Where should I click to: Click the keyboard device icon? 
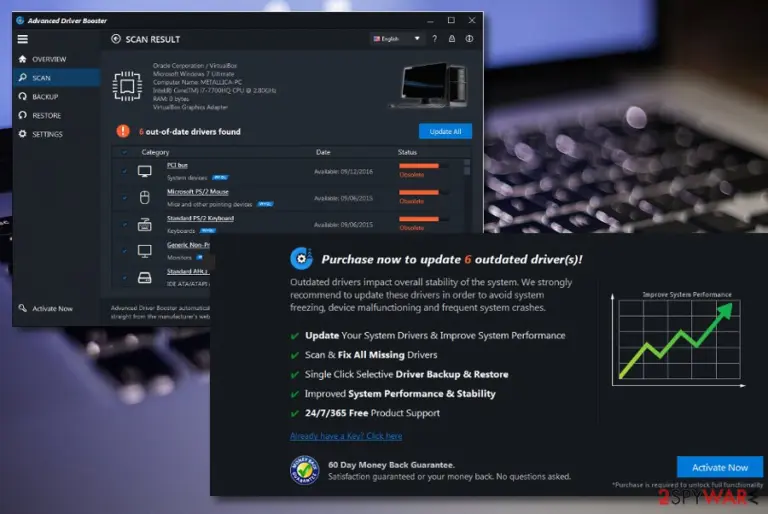click(x=144, y=224)
